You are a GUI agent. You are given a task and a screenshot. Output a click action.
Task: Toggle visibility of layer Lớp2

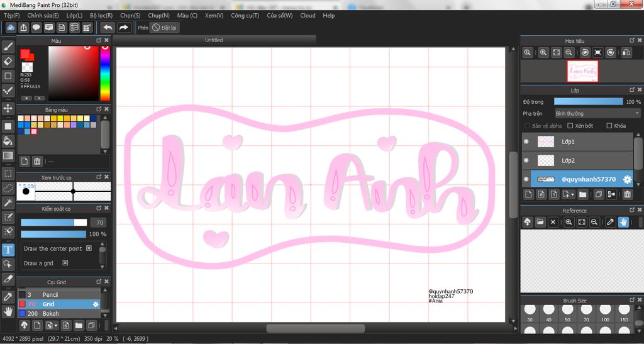(x=526, y=160)
